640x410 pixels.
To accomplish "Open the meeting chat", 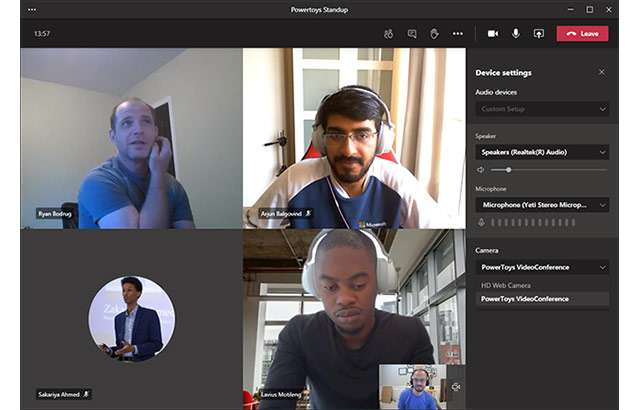I will click(x=412, y=33).
